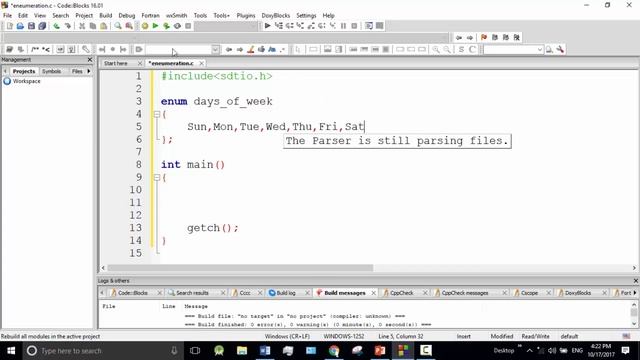640x360 pixels.
Task: Open the File menu
Action: 7,15
